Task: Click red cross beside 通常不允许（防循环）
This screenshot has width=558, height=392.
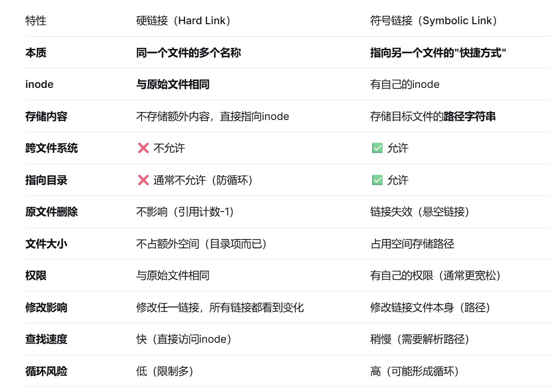Action: pos(143,180)
